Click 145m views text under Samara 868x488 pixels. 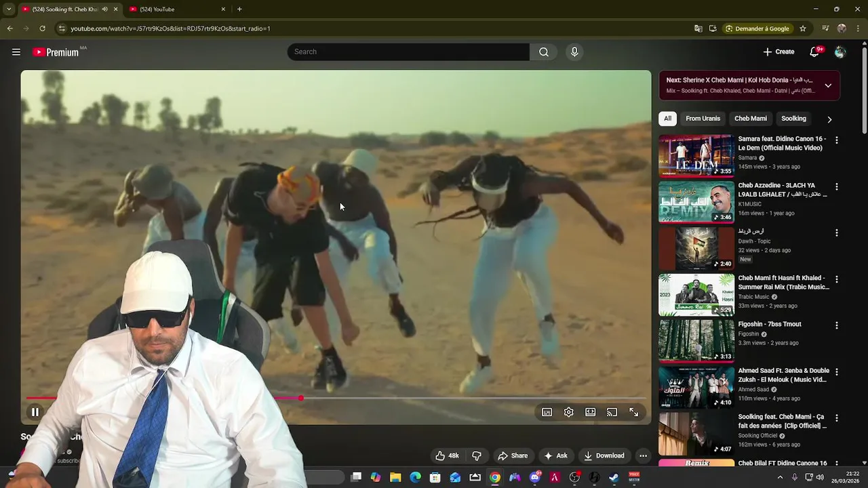coord(753,167)
